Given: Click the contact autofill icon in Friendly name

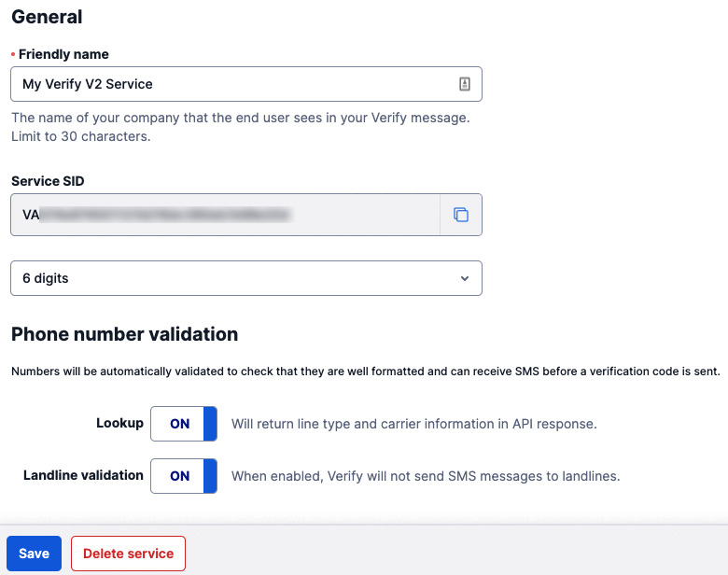Looking at the screenshot, I should (x=464, y=84).
